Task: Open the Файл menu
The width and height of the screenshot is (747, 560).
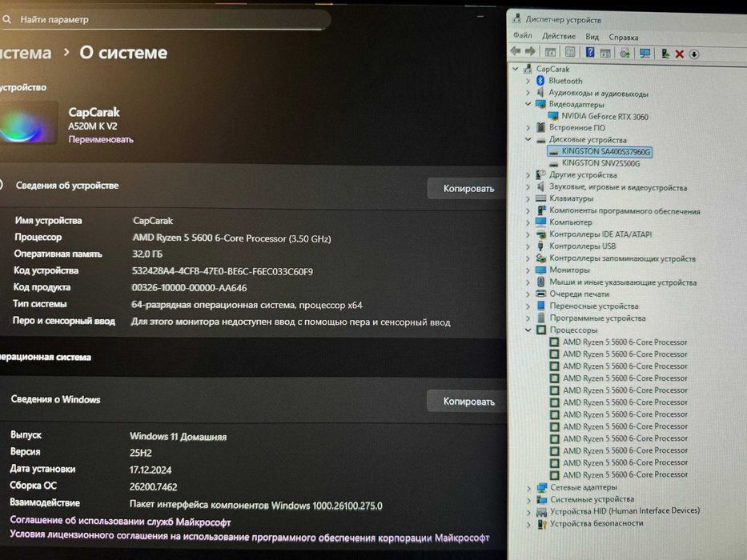Action: tap(523, 36)
